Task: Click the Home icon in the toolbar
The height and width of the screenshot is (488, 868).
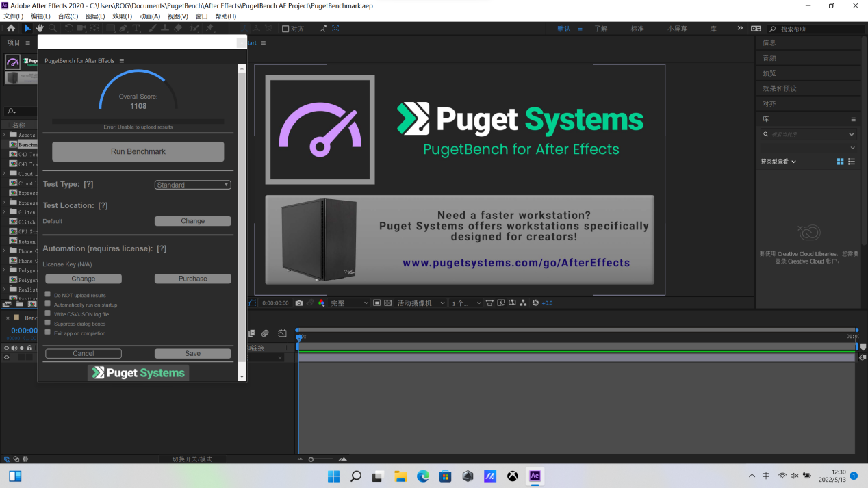Action: [x=11, y=28]
